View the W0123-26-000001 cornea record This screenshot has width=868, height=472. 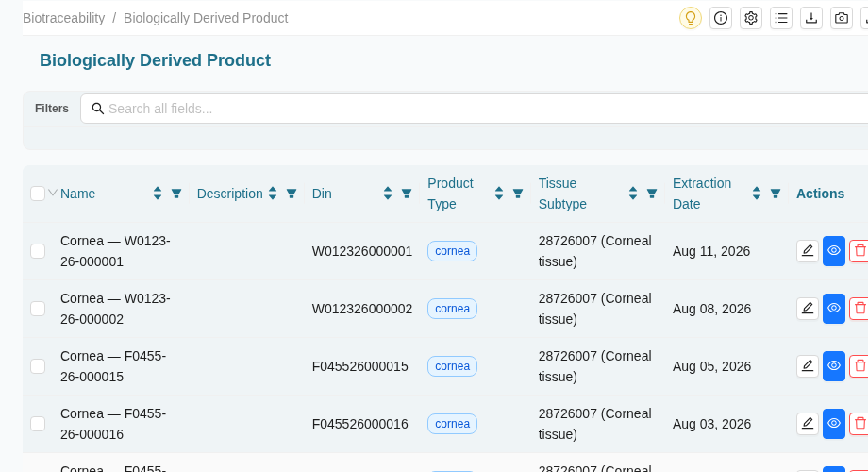(834, 251)
